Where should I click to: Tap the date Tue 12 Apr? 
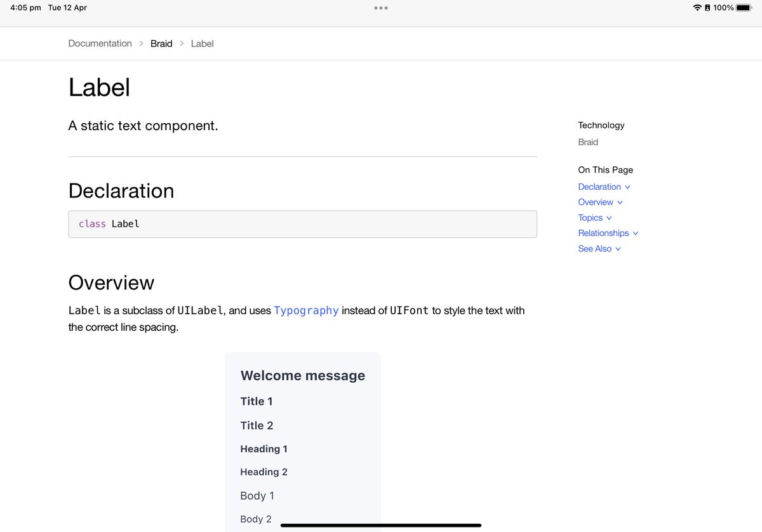pyautogui.click(x=67, y=8)
